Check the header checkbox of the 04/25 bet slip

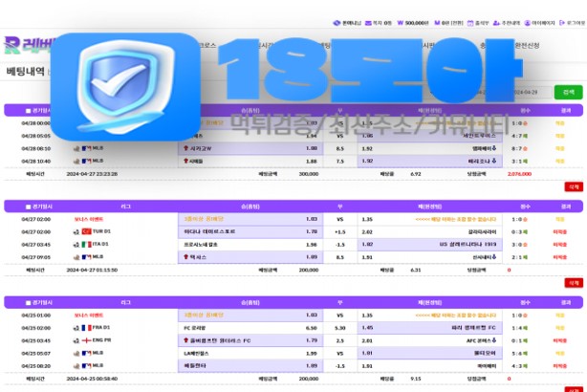28,303
